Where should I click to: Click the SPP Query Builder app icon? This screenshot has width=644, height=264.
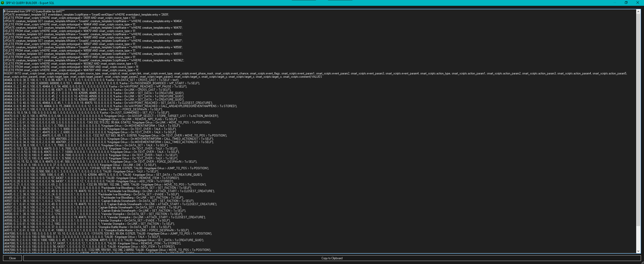[x=3, y=3]
